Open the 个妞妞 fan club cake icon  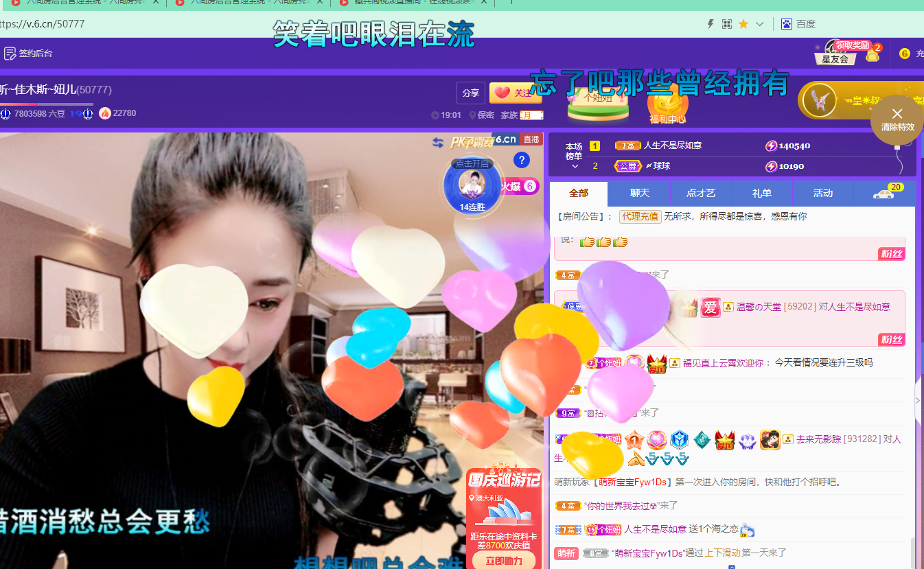[597, 104]
